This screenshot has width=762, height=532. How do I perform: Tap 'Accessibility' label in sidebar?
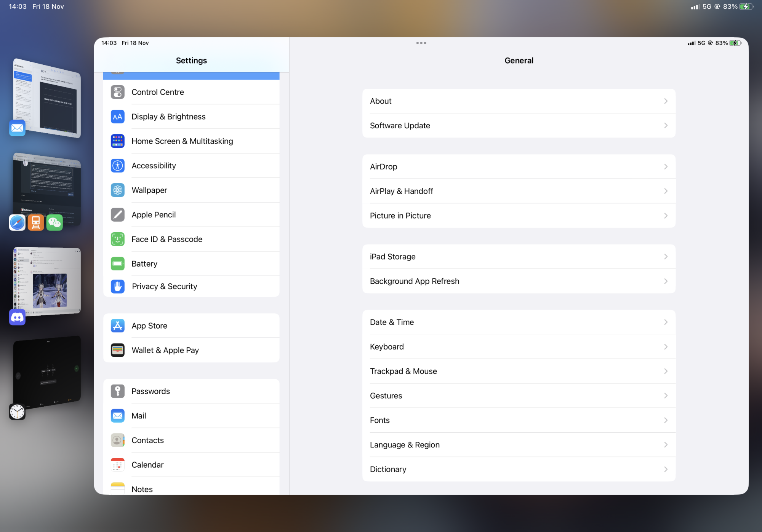(x=154, y=166)
